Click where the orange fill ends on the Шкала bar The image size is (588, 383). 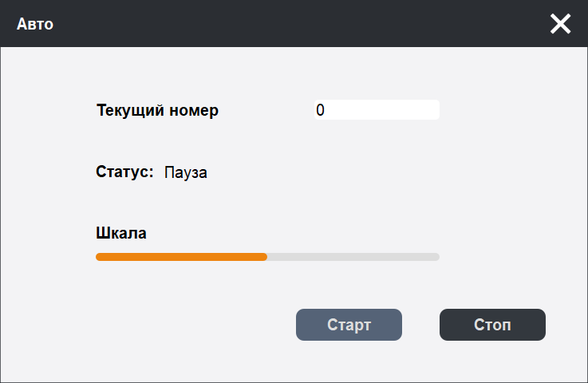point(266,257)
